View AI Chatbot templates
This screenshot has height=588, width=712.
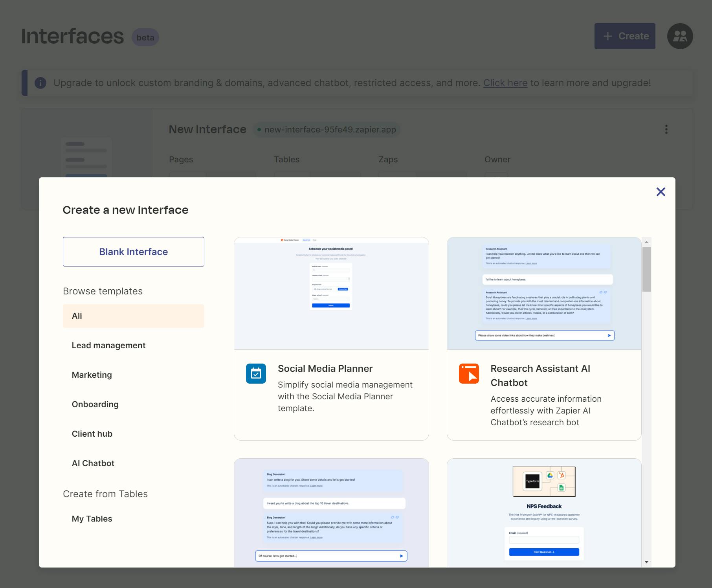coord(93,463)
